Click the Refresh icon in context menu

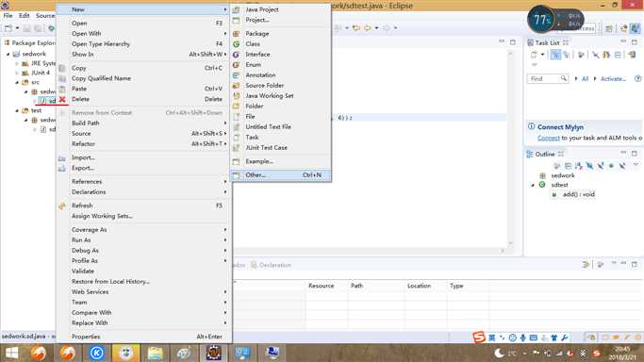pos(62,206)
